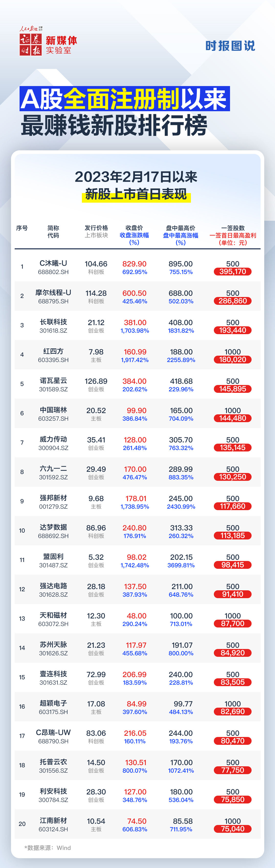275x868 pixels.
Task: Click the 江南新材 stock name
Action: point(53,821)
